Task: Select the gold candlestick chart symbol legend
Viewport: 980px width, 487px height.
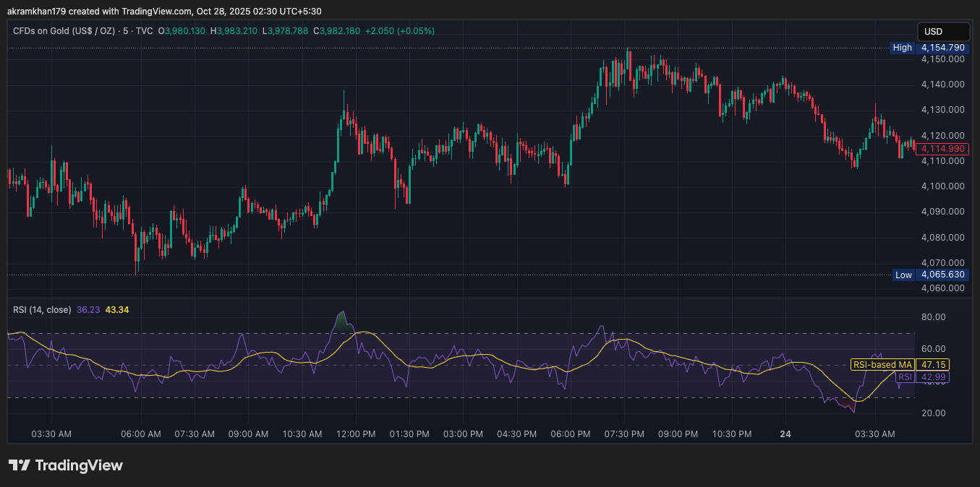Action: [x=65, y=30]
